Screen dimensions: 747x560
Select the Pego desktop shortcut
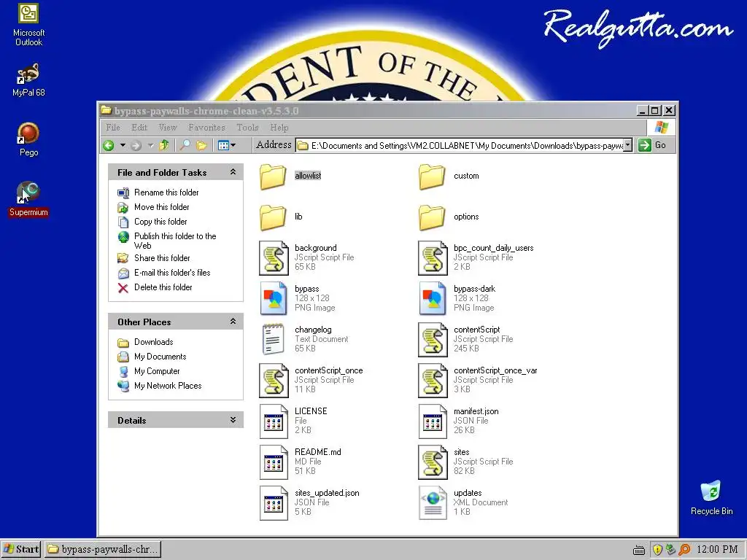pyautogui.click(x=28, y=139)
